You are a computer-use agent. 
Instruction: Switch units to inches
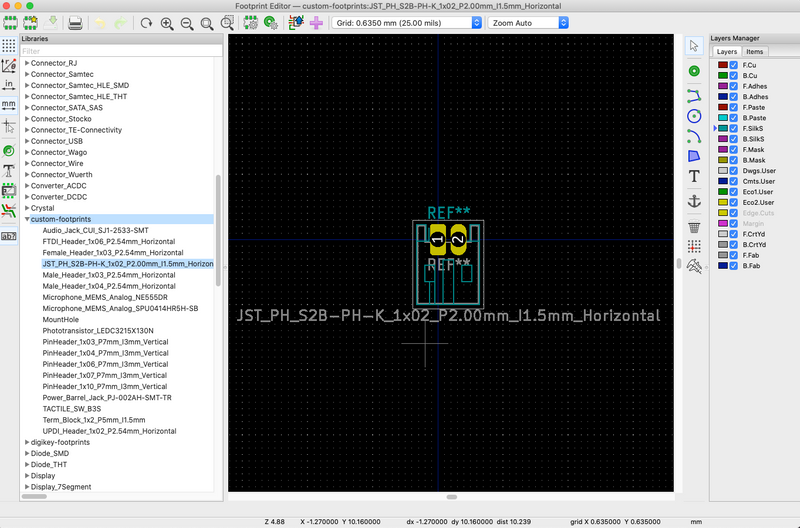click(8, 85)
